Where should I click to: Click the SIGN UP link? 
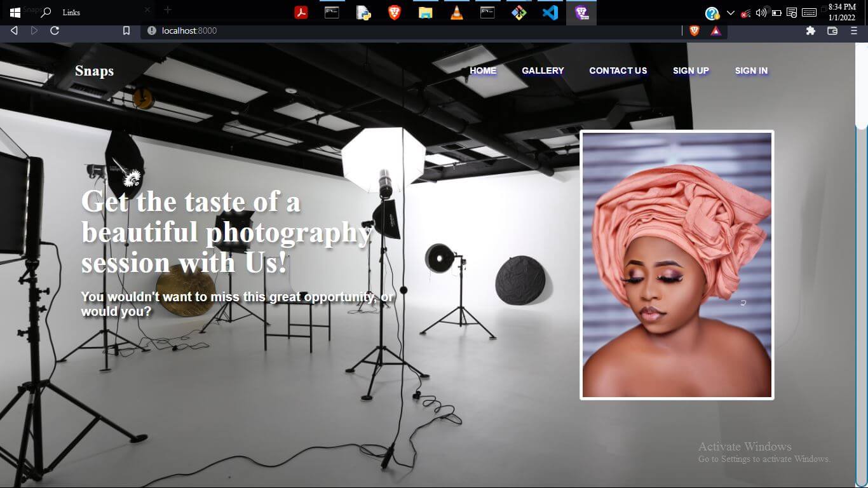[x=691, y=71]
